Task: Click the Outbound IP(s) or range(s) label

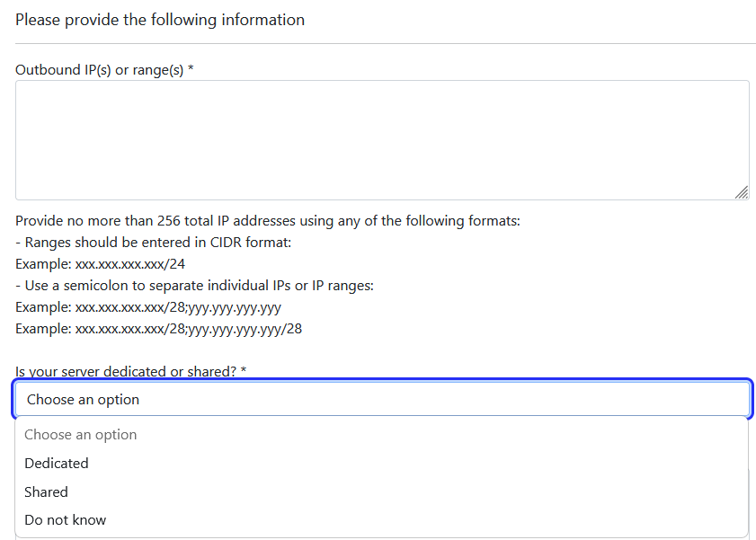Action: 99,69
